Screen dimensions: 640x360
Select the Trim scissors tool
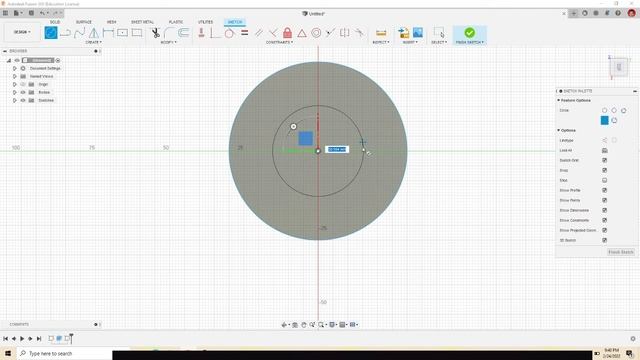point(156,33)
